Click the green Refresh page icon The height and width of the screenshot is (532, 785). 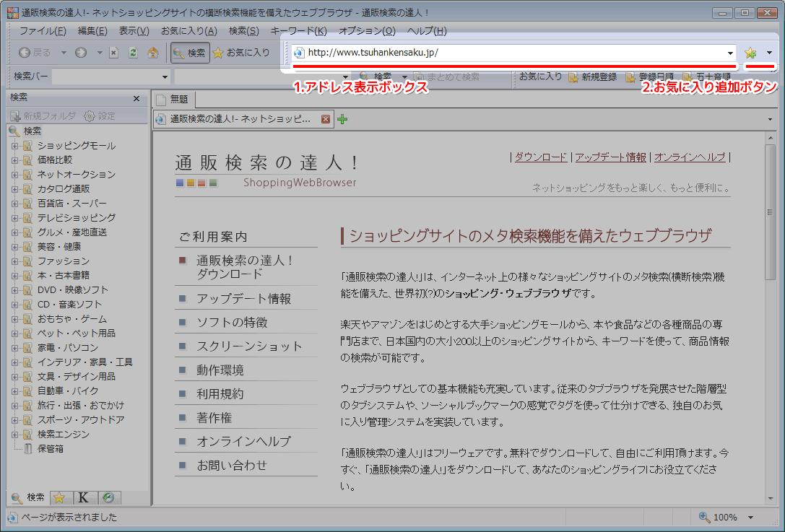point(133,53)
